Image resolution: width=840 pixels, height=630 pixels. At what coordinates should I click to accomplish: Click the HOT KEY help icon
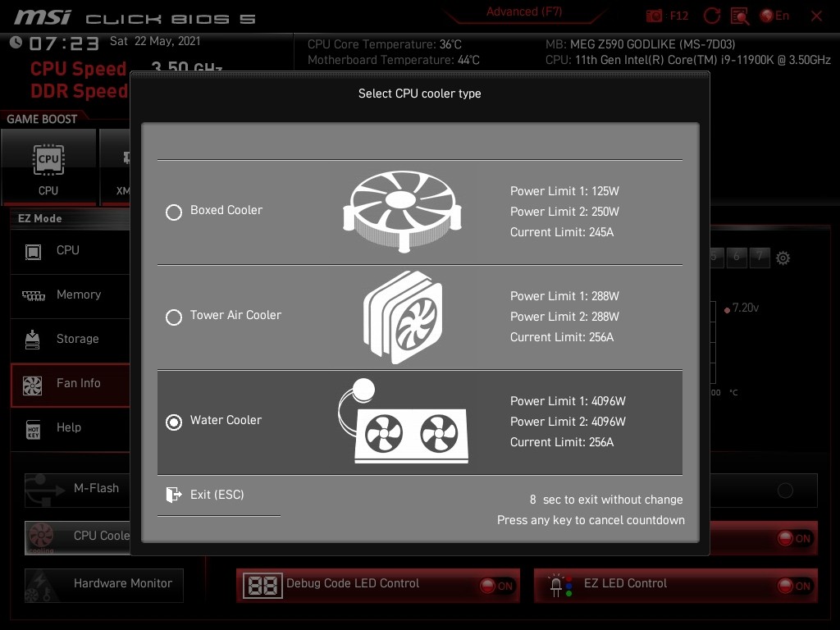pos(33,430)
